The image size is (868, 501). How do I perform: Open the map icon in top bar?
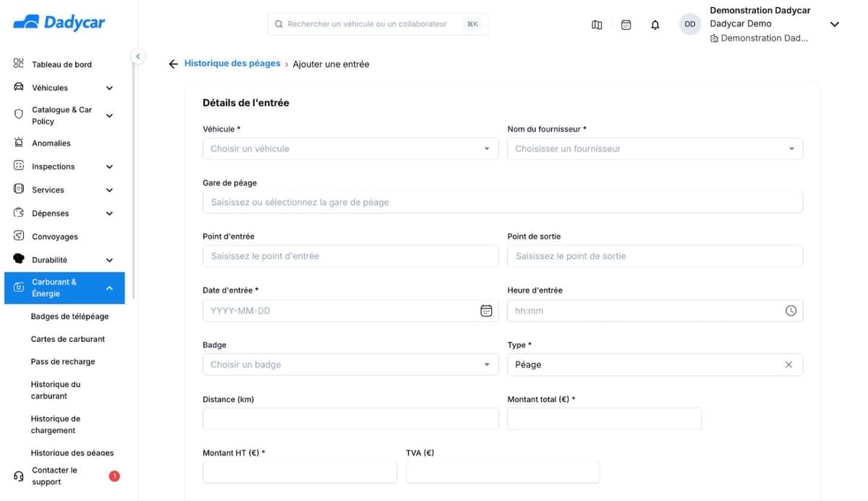click(597, 25)
